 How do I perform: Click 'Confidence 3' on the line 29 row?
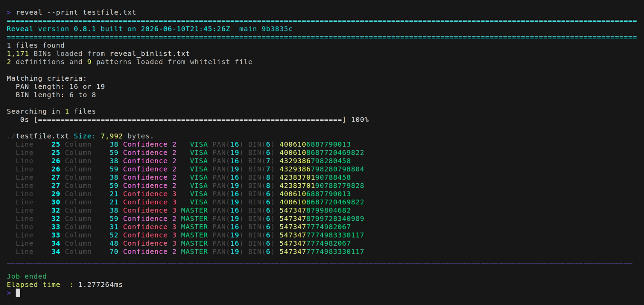[x=150, y=194]
